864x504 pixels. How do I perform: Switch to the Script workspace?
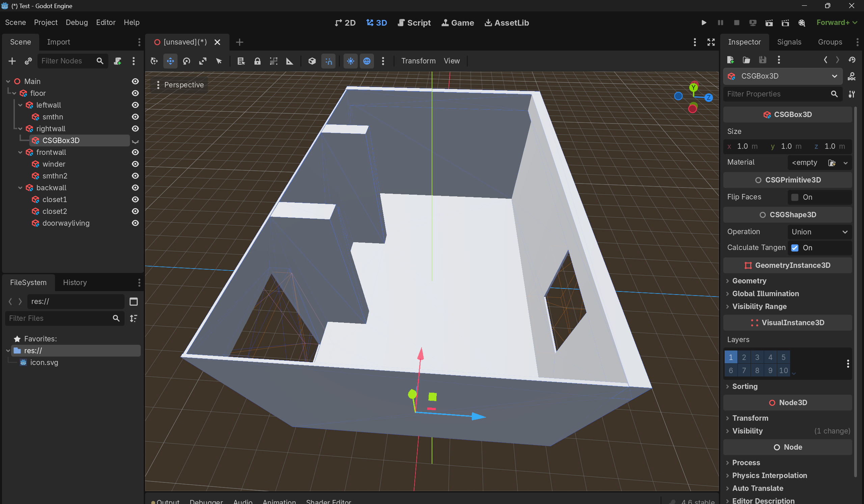click(414, 23)
